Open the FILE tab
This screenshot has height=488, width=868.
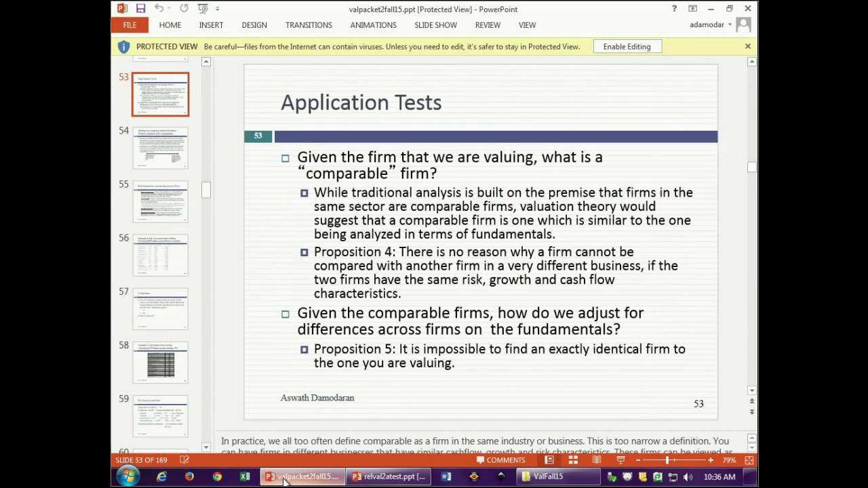(x=130, y=25)
